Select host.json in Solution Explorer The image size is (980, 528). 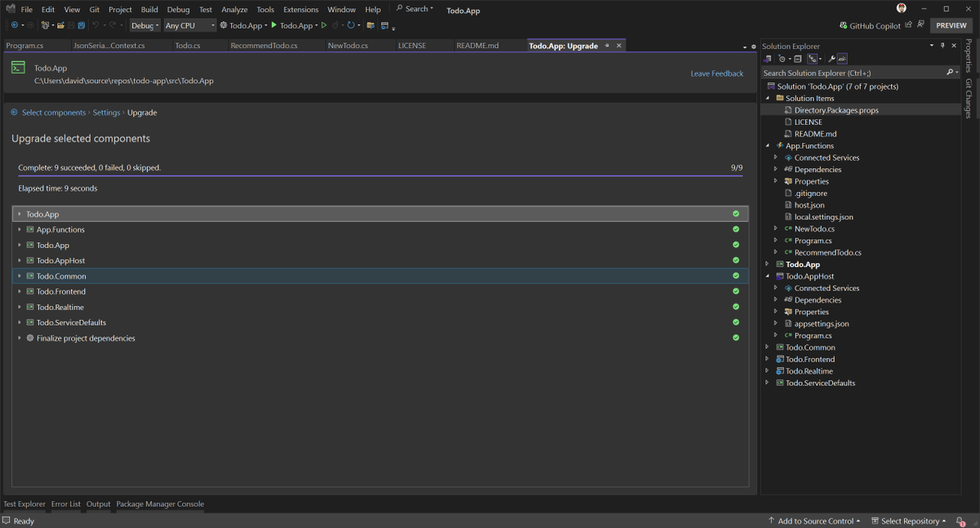[809, 205]
